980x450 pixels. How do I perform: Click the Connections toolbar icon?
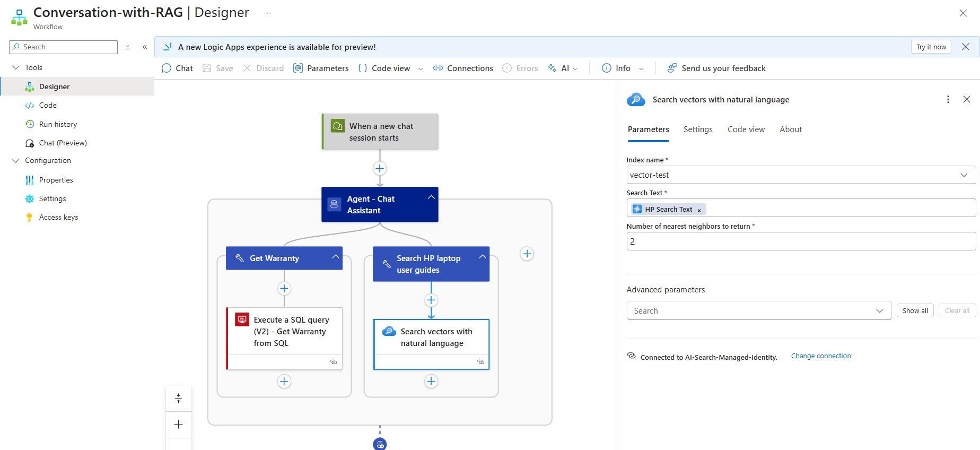point(437,68)
